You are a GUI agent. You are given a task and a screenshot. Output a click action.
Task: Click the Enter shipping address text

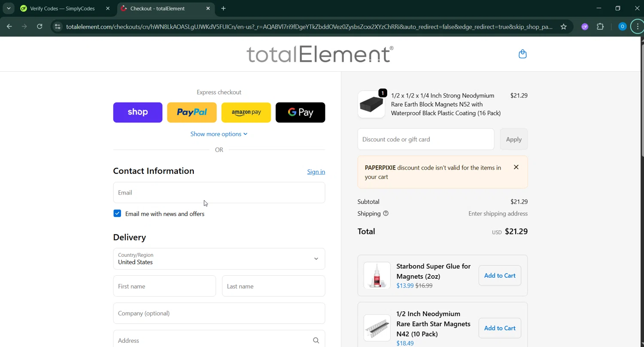(x=498, y=213)
